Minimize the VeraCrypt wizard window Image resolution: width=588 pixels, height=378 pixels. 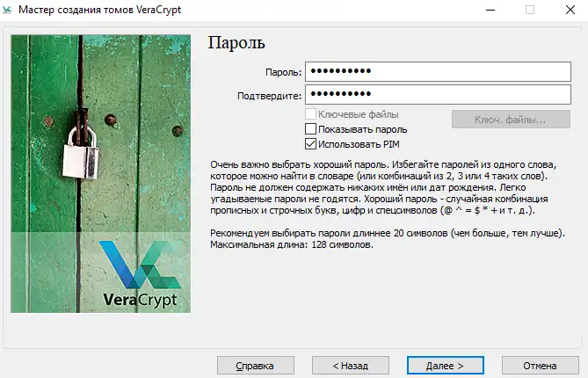[488, 10]
